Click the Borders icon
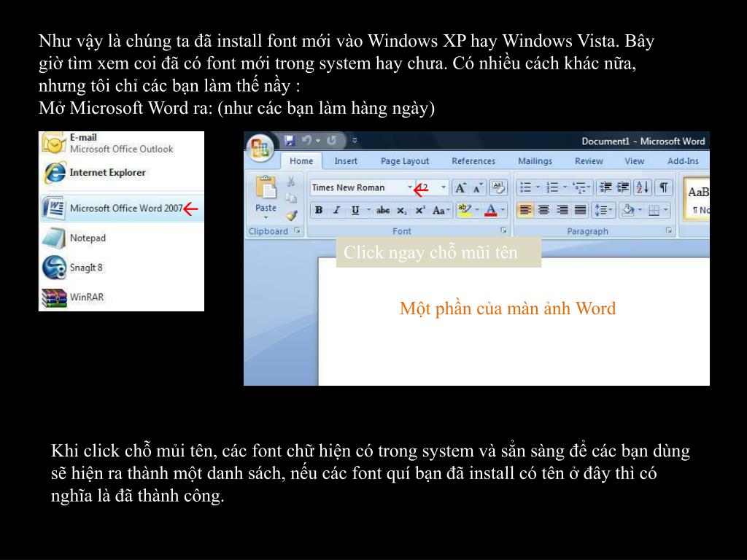The image size is (747, 560). (654, 210)
